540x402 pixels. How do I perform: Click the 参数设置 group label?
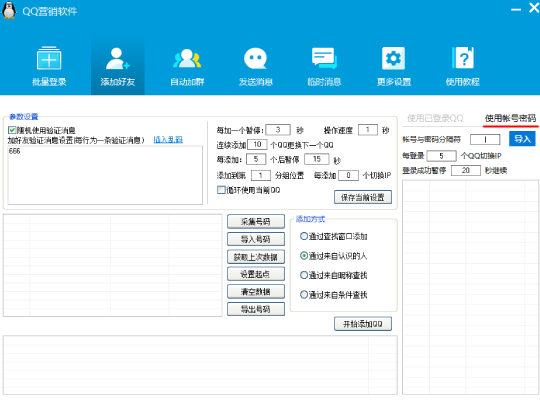(x=23, y=117)
